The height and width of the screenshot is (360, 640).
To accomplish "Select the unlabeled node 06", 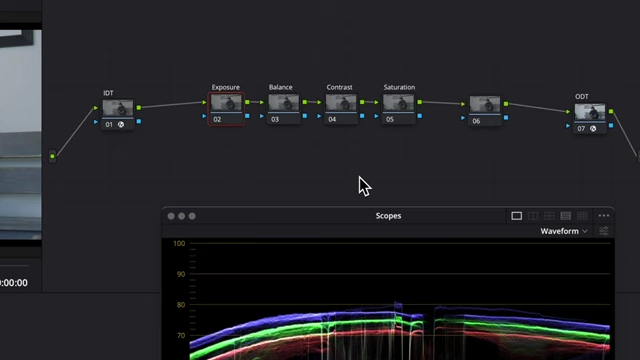I will pyautogui.click(x=484, y=111).
